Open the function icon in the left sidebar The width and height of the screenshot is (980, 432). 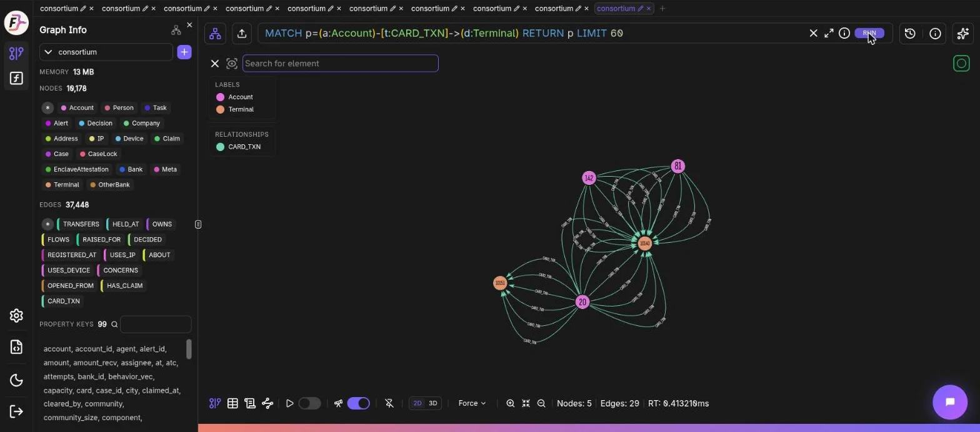16,78
